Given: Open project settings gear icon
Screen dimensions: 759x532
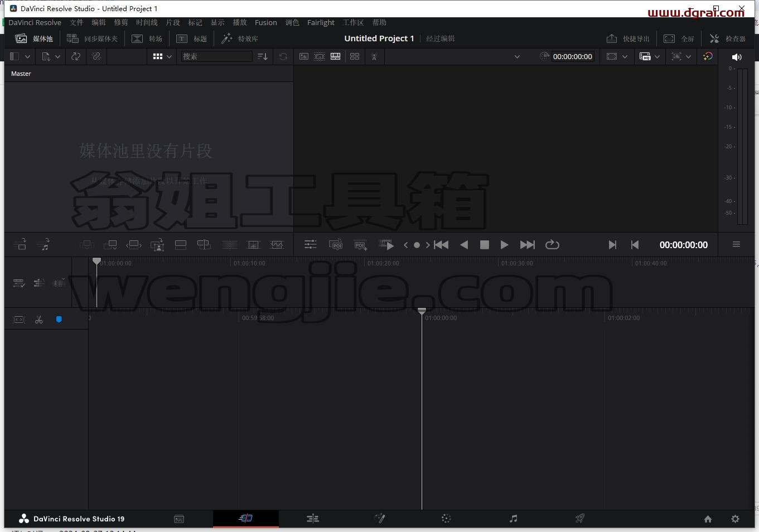Looking at the screenshot, I should [735, 519].
